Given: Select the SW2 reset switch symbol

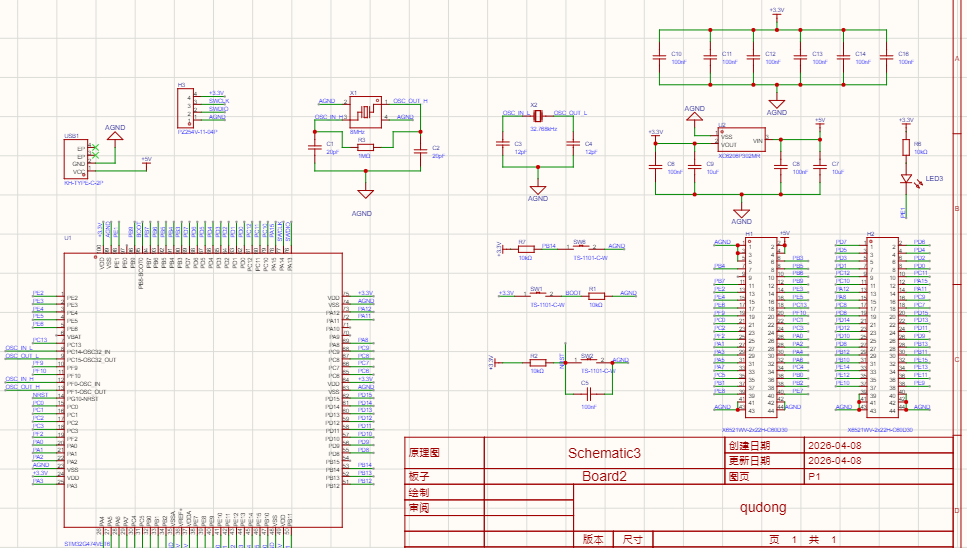Looking at the screenshot, I should [x=588, y=361].
